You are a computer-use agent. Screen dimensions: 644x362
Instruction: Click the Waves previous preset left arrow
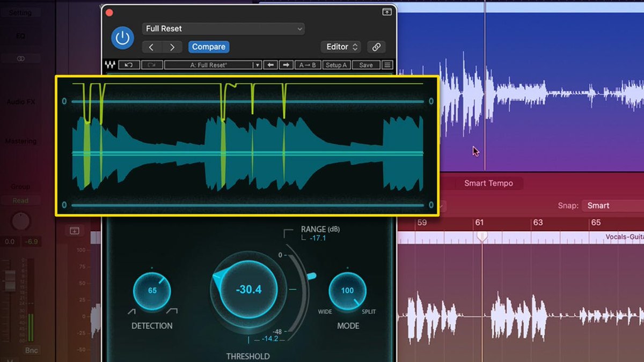271,65
